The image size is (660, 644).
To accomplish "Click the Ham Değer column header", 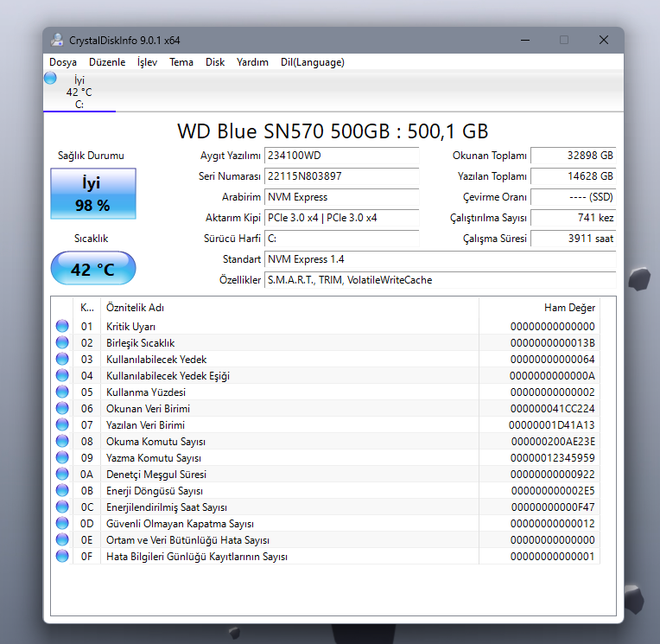I will click(540, 308).
